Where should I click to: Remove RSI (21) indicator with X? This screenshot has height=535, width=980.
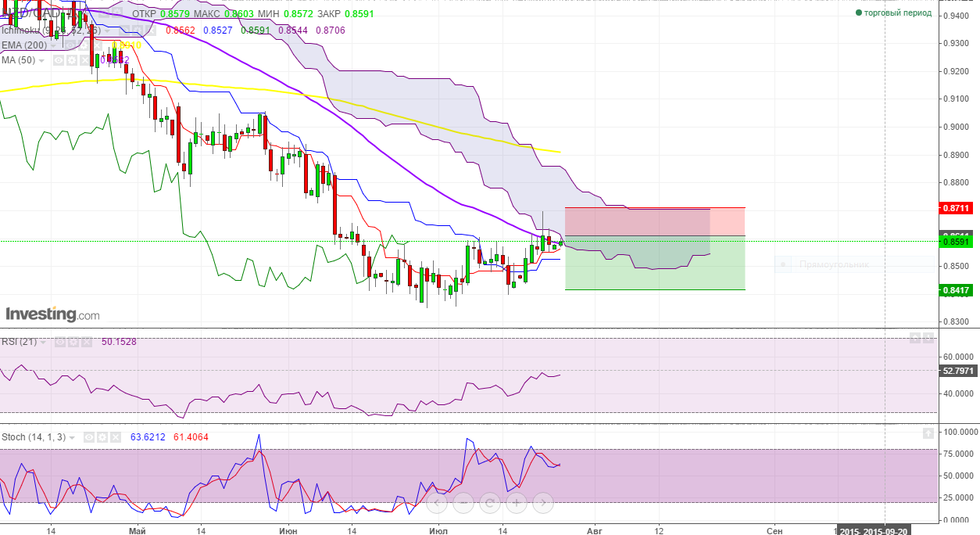click(87, 342)
